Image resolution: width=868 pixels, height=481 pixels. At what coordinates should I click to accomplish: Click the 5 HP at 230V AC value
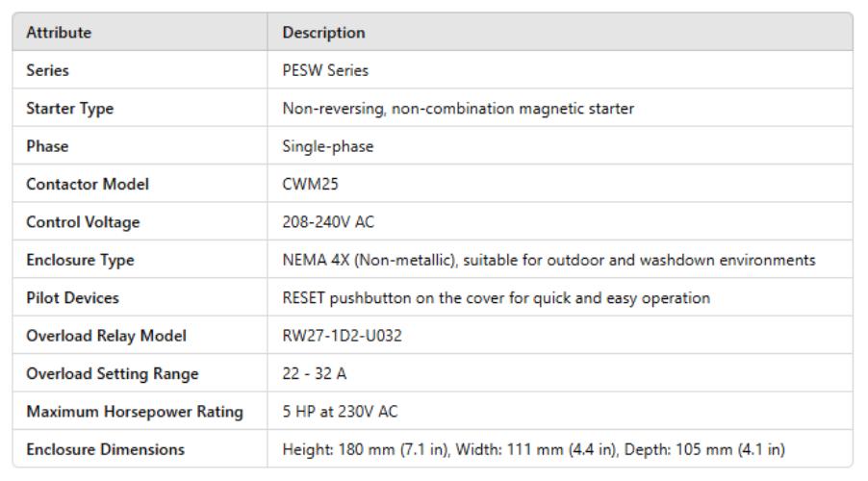(340, 412)
